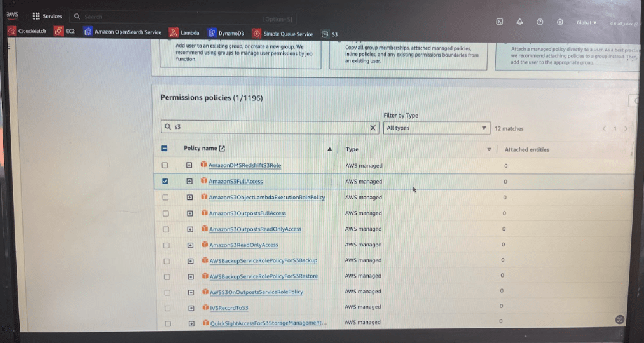Open CloudShell from the top navigation bar
Screen dimensions: 644x343
(x=500, y=22)
